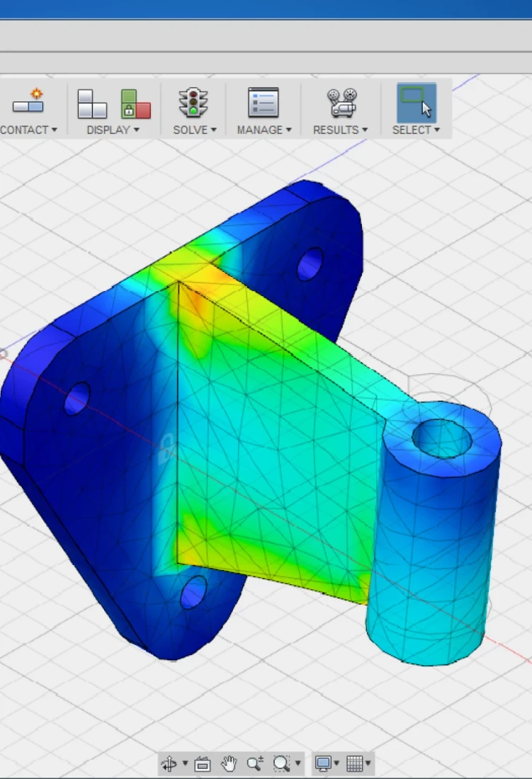Click the green and red lock Display icon
Image resolution: width=532 pixels, height=779 pixels.
(135, 103)
